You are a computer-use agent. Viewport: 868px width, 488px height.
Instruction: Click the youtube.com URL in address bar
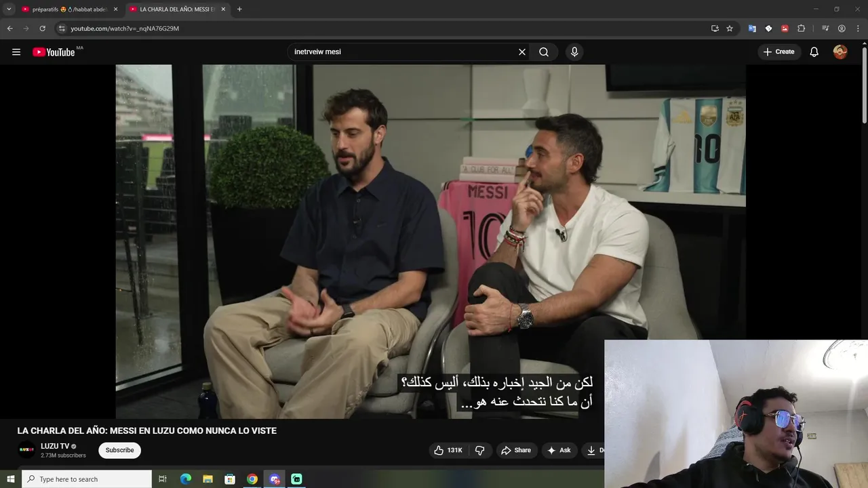point(125,28)
